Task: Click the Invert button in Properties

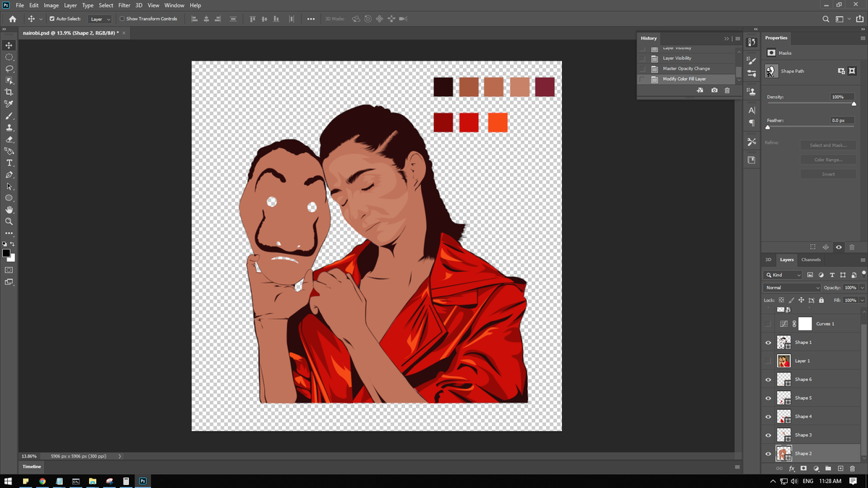Action: [828, 174]
